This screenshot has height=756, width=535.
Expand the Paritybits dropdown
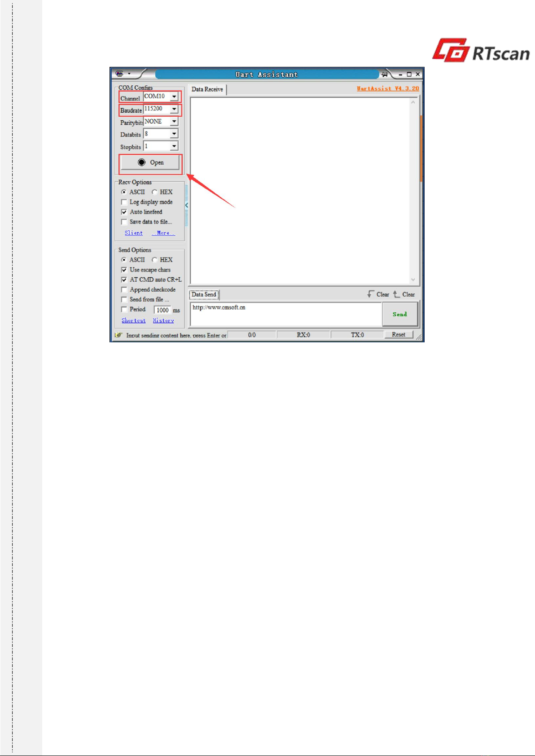click(x=174, y=122)
